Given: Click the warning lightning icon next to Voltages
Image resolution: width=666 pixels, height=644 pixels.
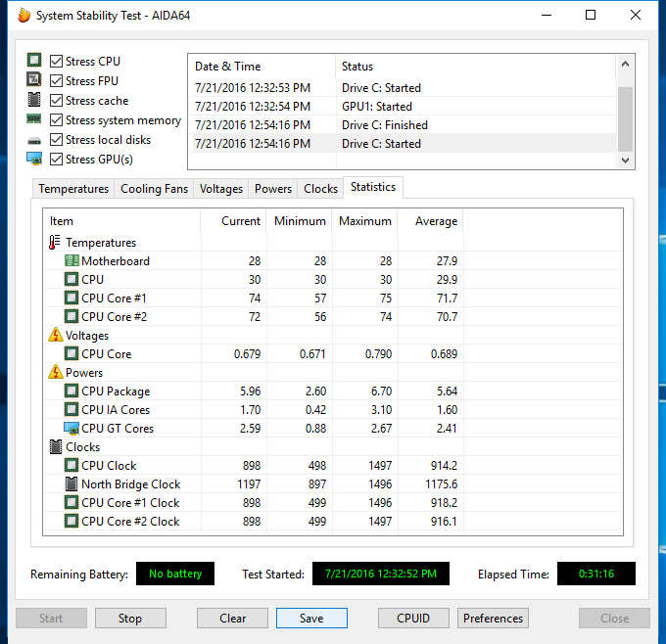Looking at the screenshot, I should [x=56, y=335].
